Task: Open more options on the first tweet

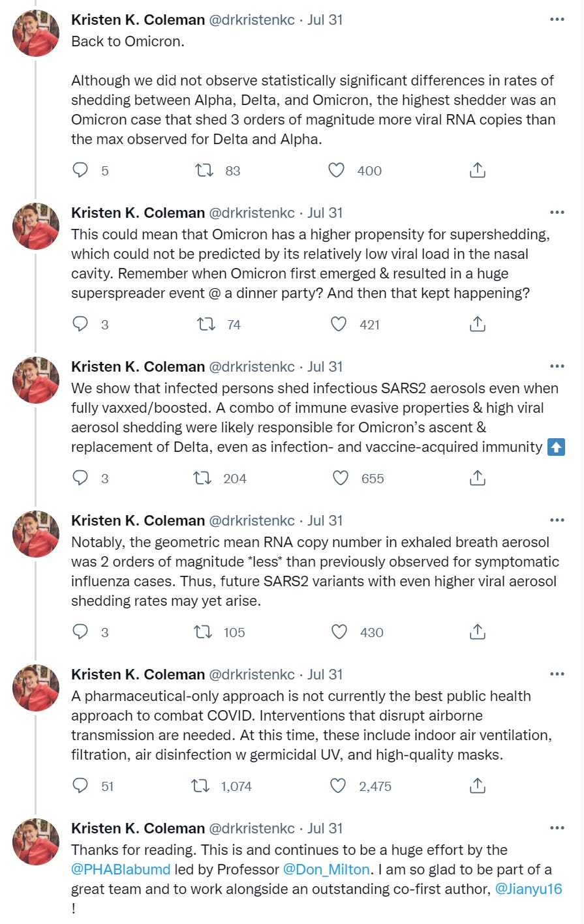Action: pos(557,20)
